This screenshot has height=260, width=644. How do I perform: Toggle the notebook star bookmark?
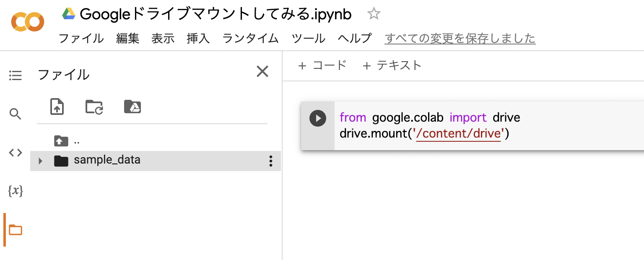tap(373, 13)
